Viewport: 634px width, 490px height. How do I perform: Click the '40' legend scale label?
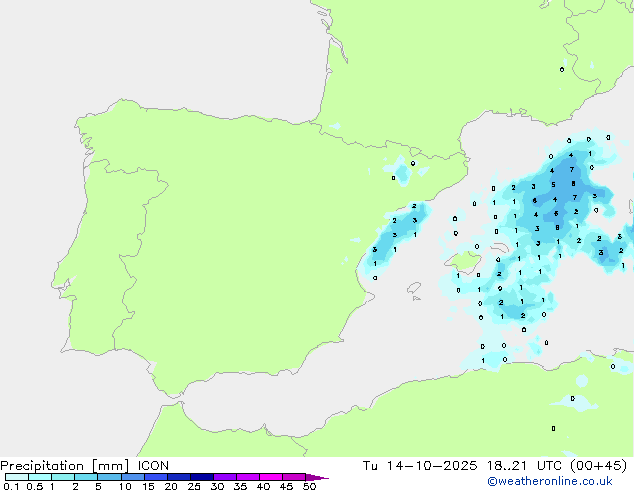pos(263,486)
